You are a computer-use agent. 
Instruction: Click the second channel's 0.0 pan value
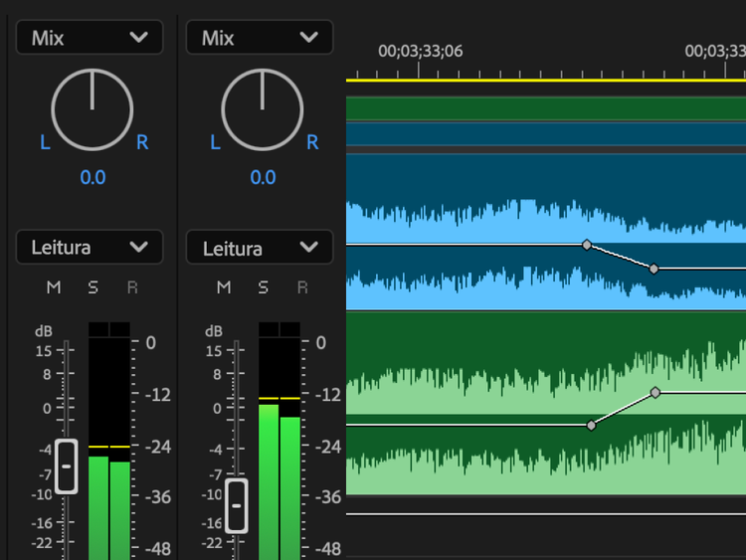point(263,177)
